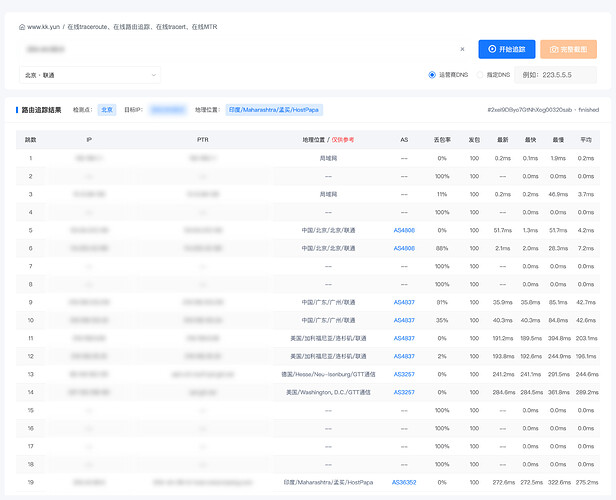Select 运营商DNS radio option

432,75
